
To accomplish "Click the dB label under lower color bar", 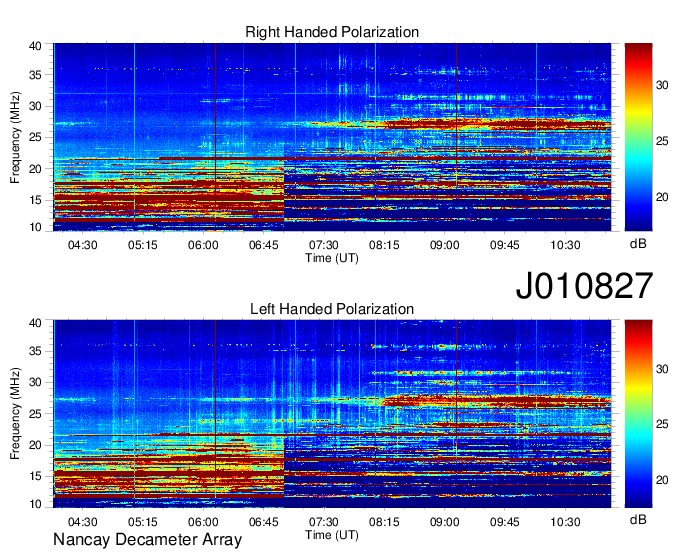I will click(x=638, y=519).
